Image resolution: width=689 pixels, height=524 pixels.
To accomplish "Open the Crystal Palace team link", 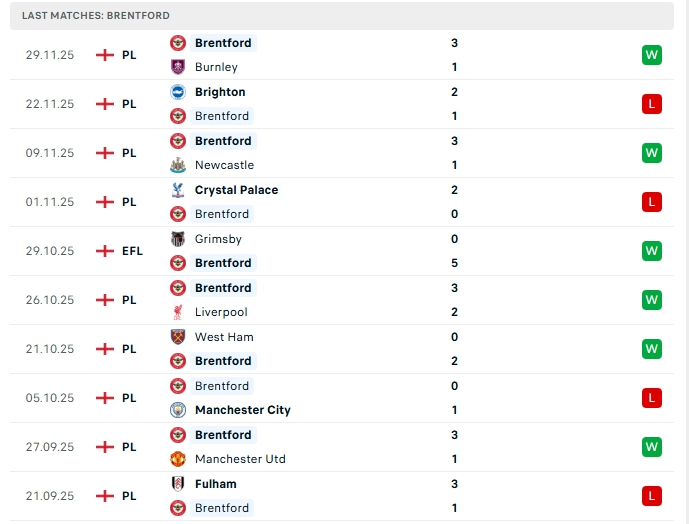I will (236, 190).
